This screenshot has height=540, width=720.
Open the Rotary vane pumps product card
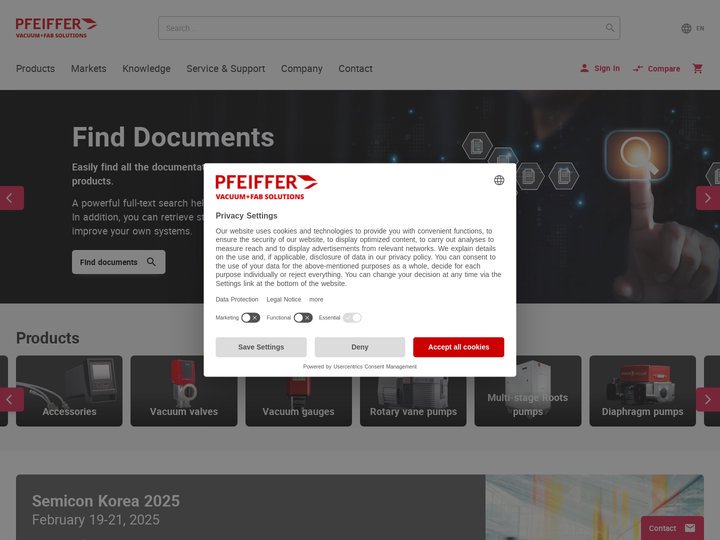(x=413, y=391)
